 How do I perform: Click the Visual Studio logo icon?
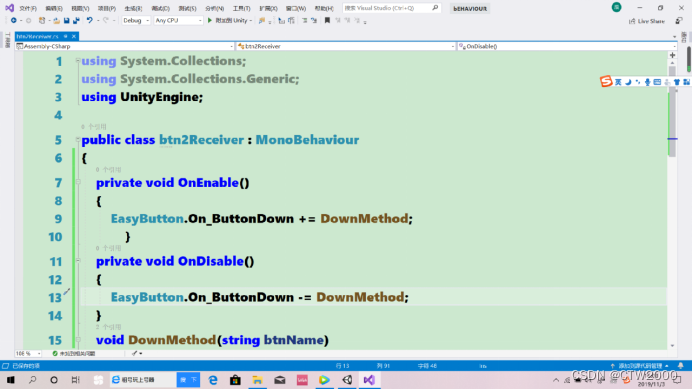(9, 8)
